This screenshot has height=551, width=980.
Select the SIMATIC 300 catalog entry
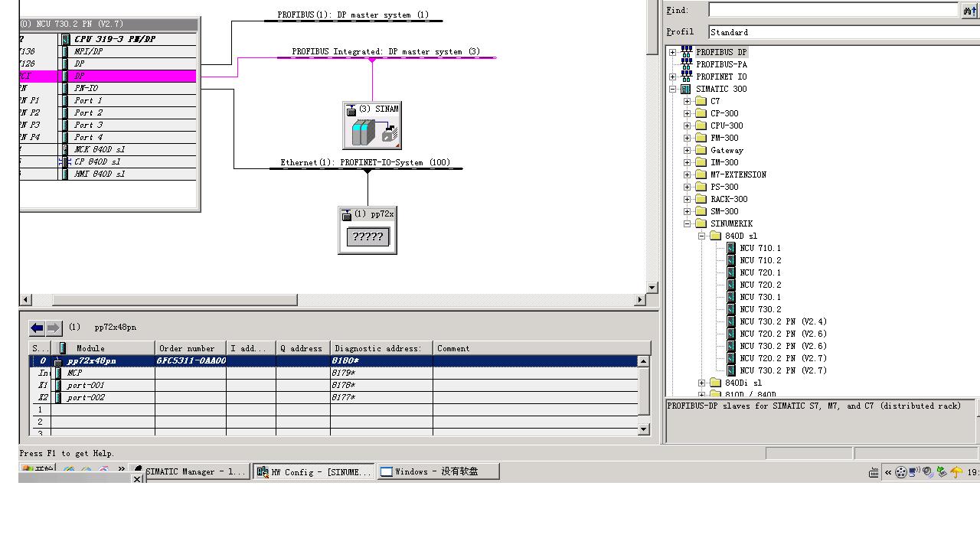[x=721, y=89]
